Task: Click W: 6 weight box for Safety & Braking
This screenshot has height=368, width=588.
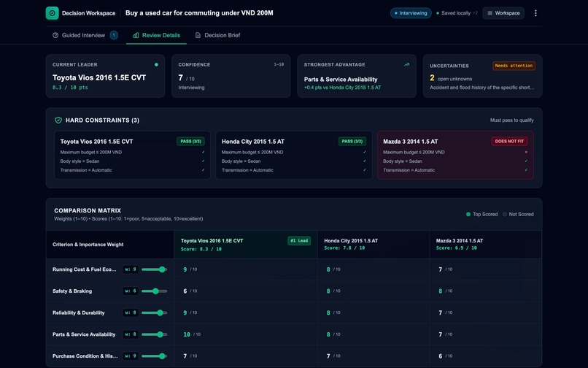Action: 131,291
